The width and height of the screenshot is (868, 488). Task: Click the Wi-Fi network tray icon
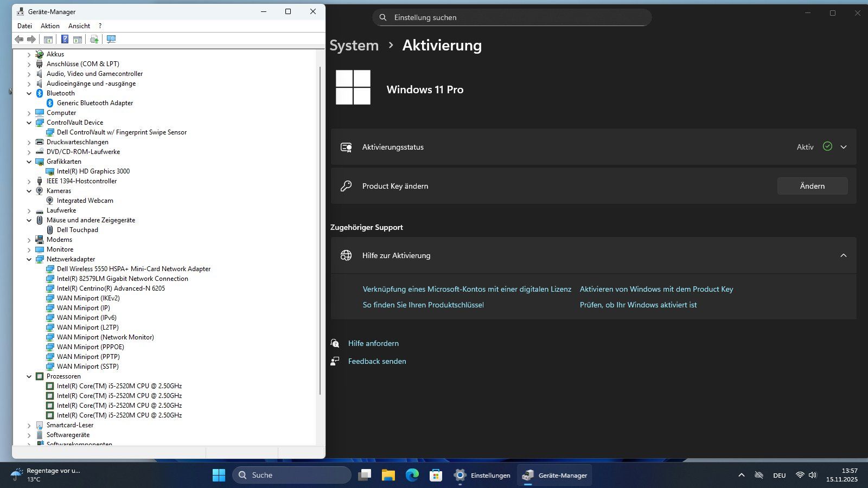coord(800,475)
